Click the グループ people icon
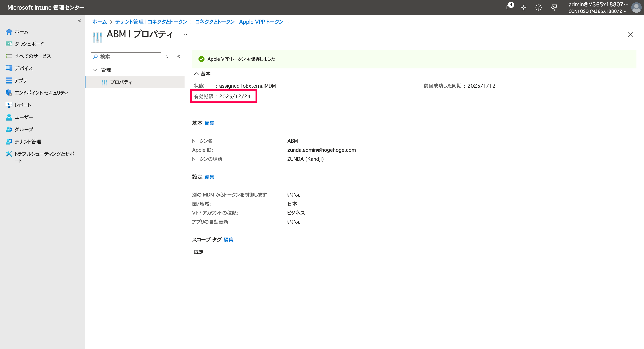 click(9, 129)
